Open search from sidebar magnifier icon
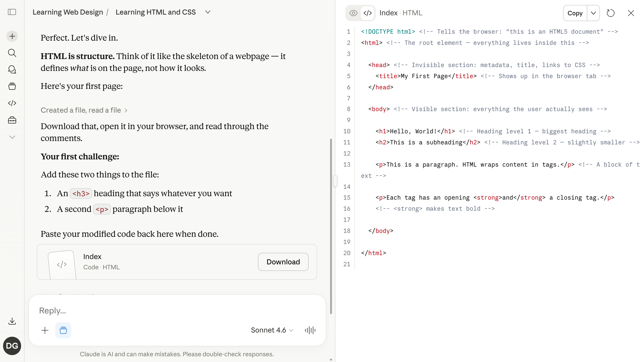 pyautogui.click(x=12, y=53)
